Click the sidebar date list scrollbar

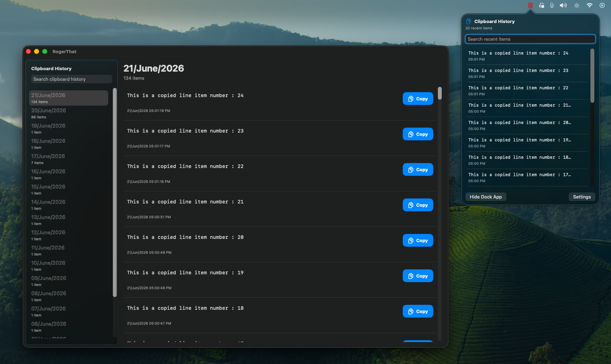[x=115, y=192]
